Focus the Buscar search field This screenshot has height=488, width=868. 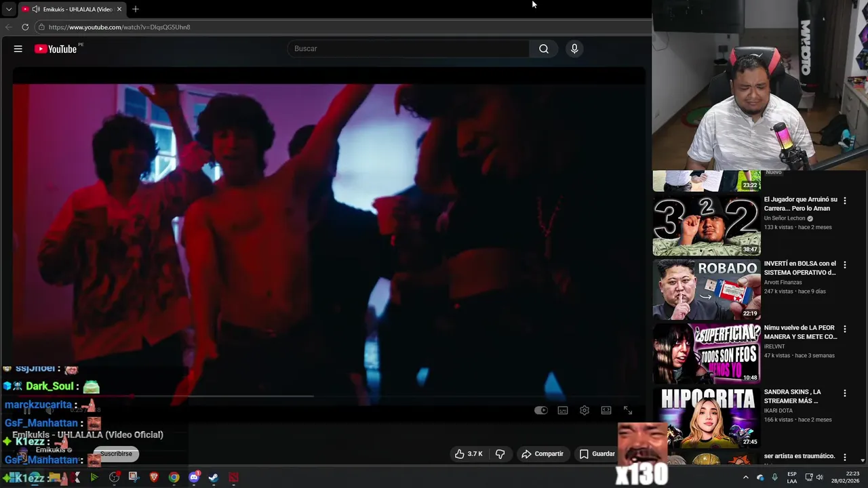click(x=409, y=49)
